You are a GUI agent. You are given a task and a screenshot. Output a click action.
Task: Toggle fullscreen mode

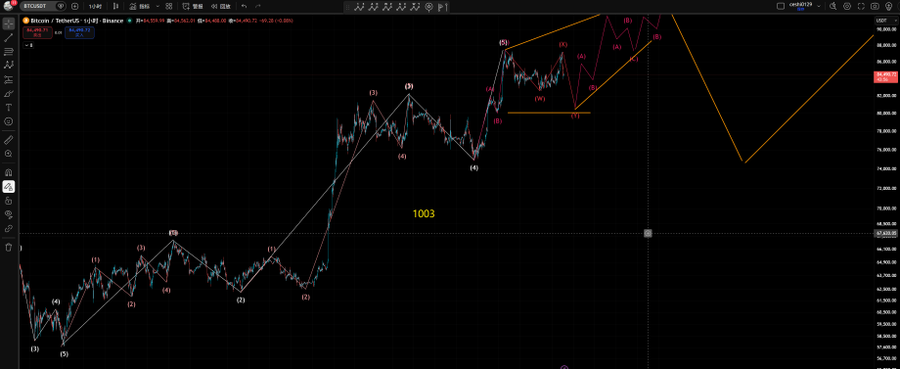pos(860,6)
